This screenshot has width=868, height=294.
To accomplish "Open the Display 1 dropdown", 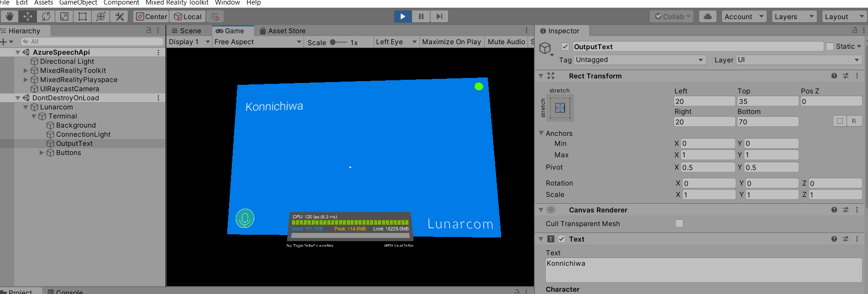I will (189, 42).
